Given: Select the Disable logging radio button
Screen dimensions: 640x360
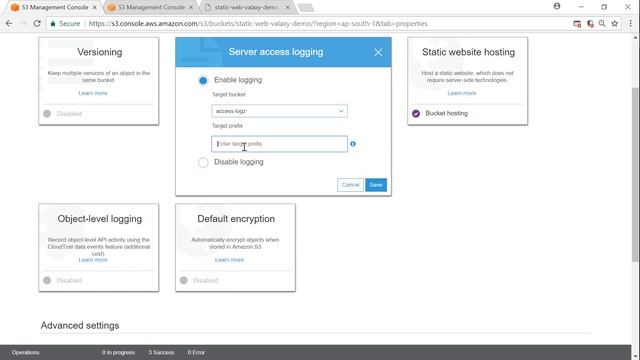Looking at the screenshot, I should pos(203,162).
